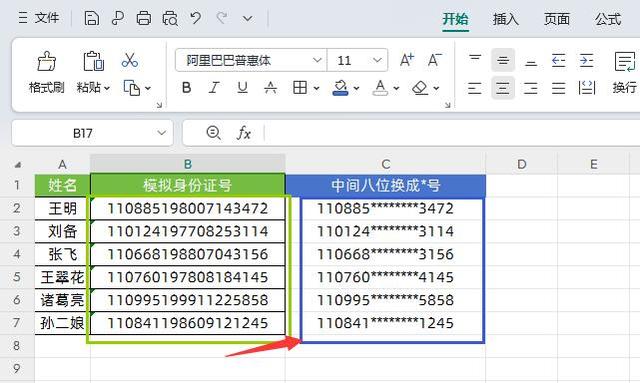Click the eraser clear-format icon
640x383 pixels.
(420, 88)
